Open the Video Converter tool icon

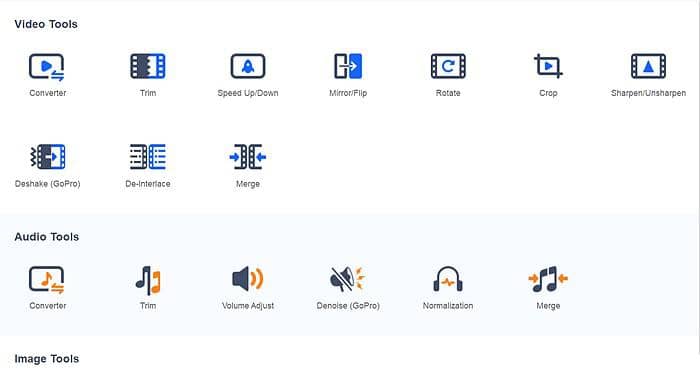47,67
